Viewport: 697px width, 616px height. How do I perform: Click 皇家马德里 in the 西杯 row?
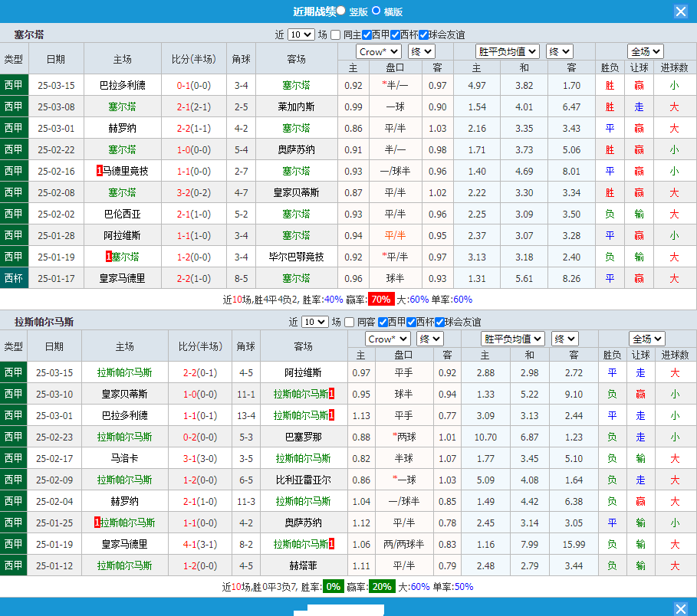[x=122, y=278]
